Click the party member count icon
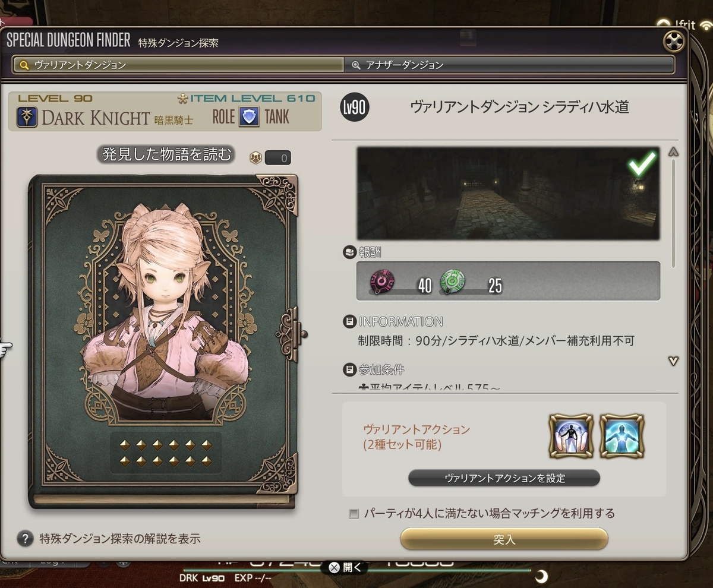The height and width of the screenshot is (588, 713). (255, 157)
